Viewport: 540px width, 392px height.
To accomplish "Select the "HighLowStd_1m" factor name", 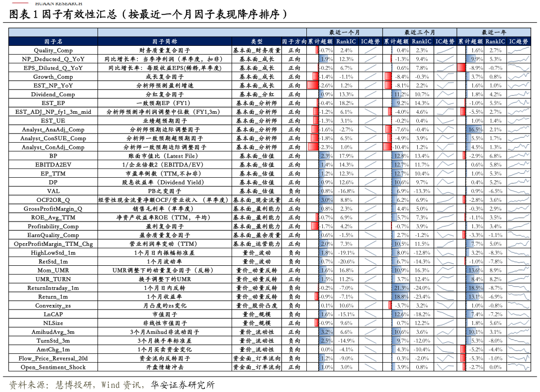I will [53, 253].
